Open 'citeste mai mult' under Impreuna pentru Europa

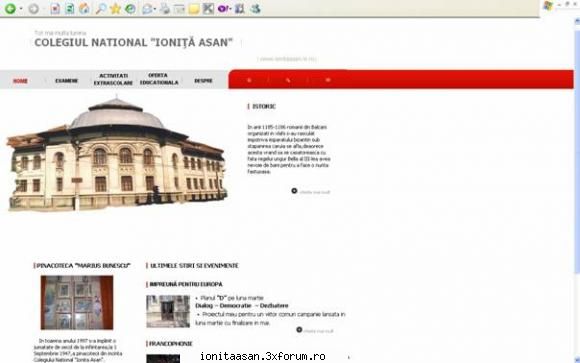(x=318, y=331)
